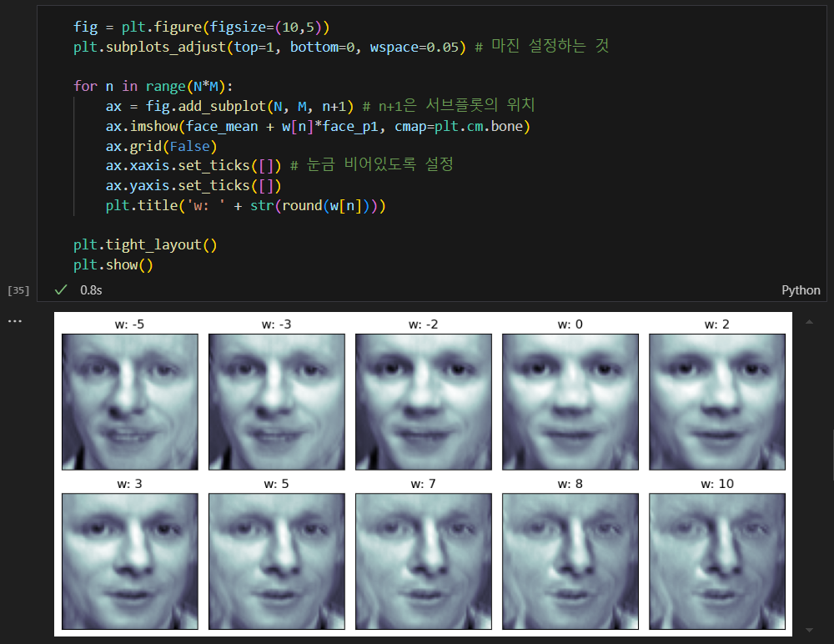
Task: Click the execution count [35] label
Action: pos(18,290)
